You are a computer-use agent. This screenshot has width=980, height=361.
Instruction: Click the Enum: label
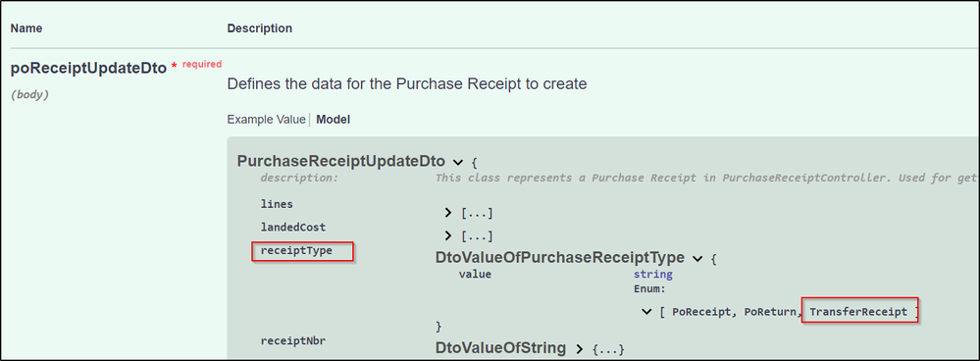pos(650,289)
